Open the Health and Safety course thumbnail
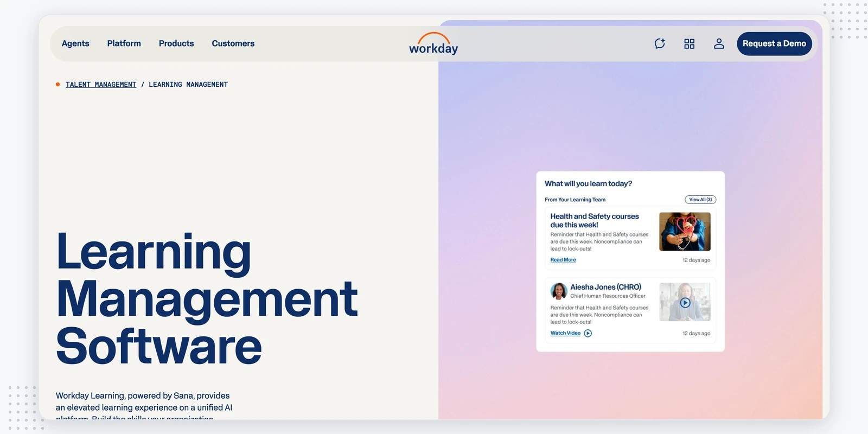Image resolution: width=868 pixels, height=434 pixels. 685,232
